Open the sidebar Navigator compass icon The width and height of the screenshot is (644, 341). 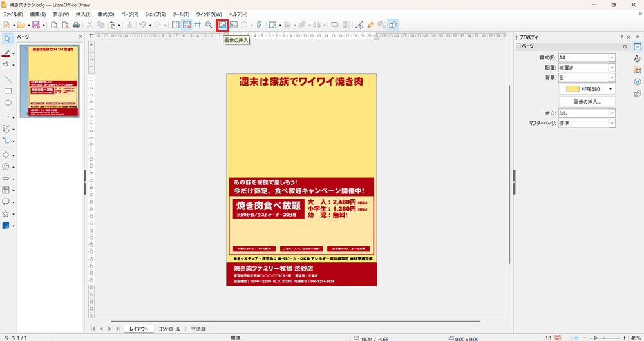pos(638,82)
